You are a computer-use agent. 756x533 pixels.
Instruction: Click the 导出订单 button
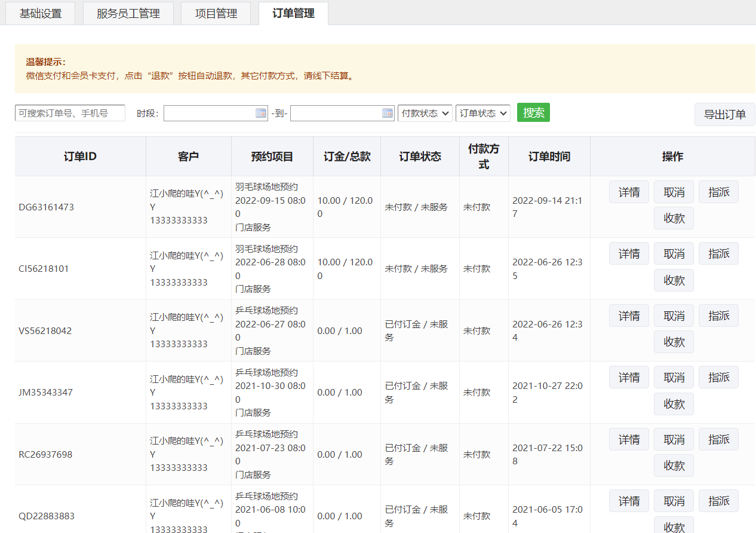724,115
